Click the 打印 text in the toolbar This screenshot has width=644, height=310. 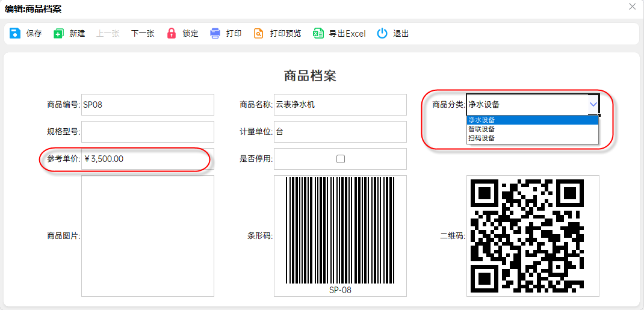click(x=234, y=34)
